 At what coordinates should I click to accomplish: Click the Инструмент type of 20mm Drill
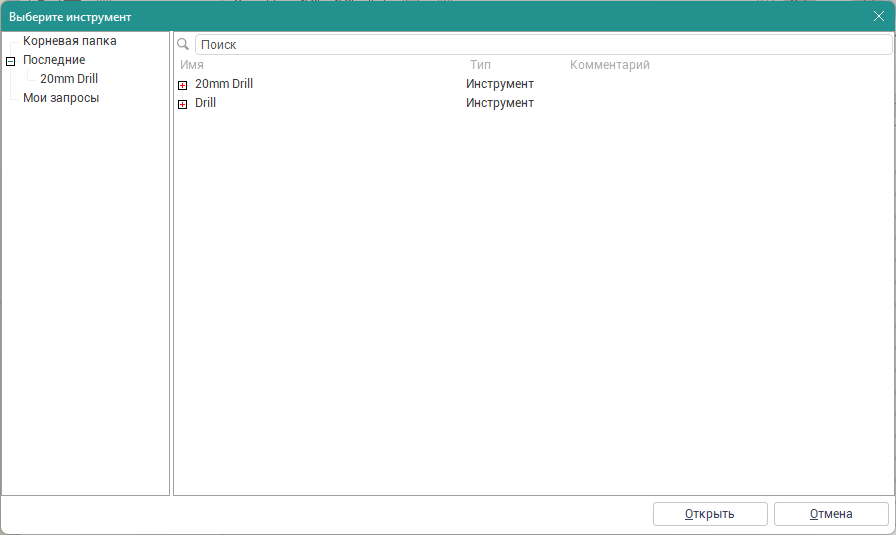coord(499,84)
